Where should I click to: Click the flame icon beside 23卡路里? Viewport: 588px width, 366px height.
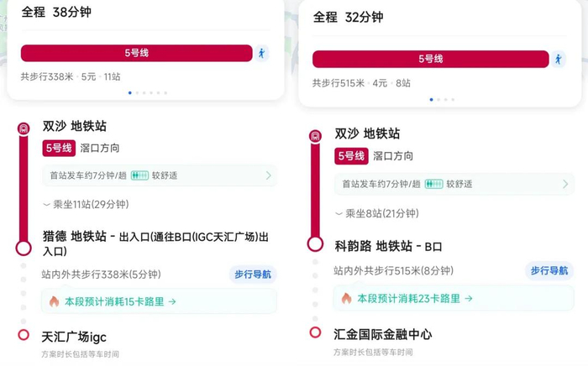click(346, 298)
